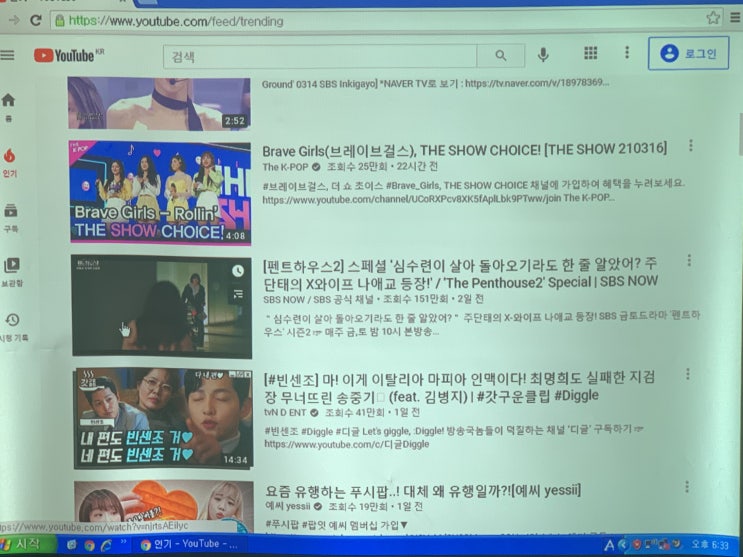Go forward with the browser arrow
This screenshot has height=557, width=743.
click(x=14, y=20)
